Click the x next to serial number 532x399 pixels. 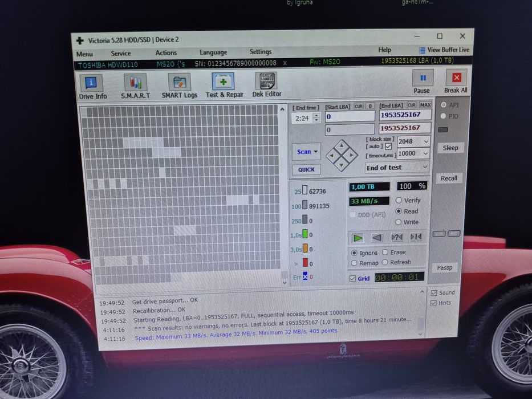pos(285,63)
